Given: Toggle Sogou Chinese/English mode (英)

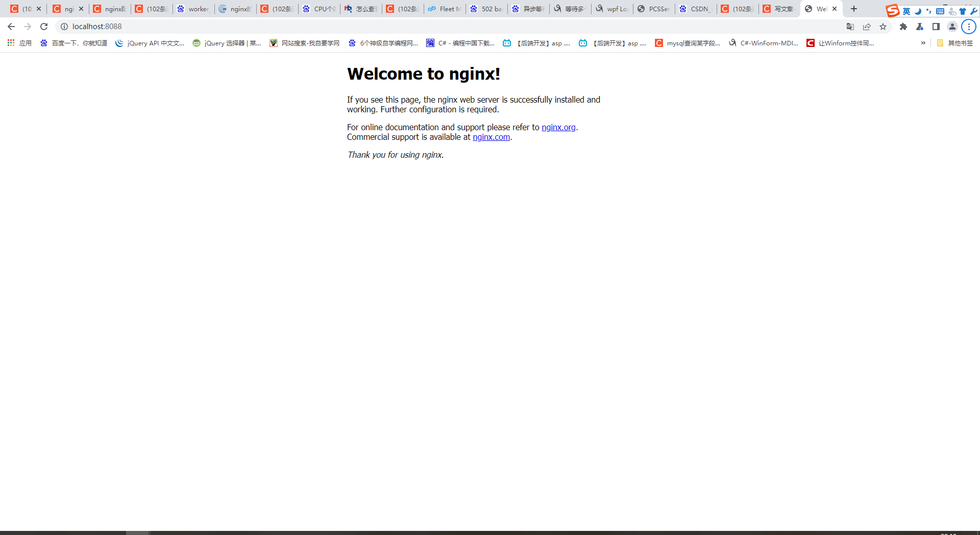Looking at the screenshot, I should pyautogui.click(x=906, y=11).
